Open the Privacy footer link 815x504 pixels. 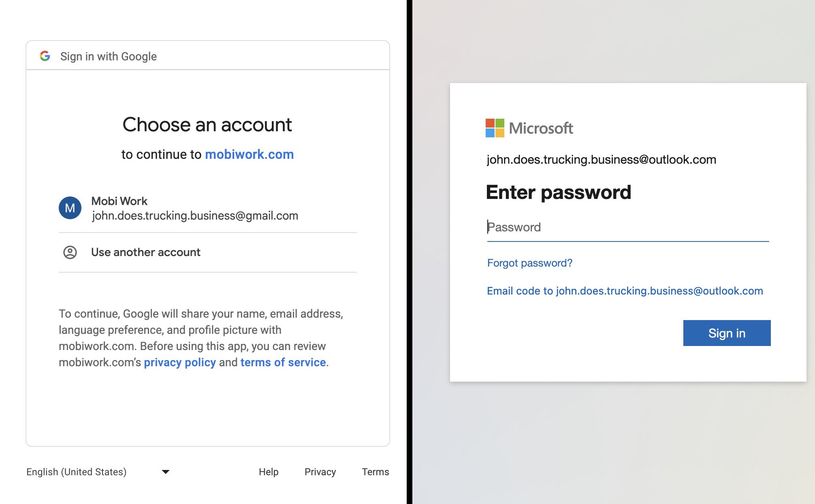click(x=320, y=472)
